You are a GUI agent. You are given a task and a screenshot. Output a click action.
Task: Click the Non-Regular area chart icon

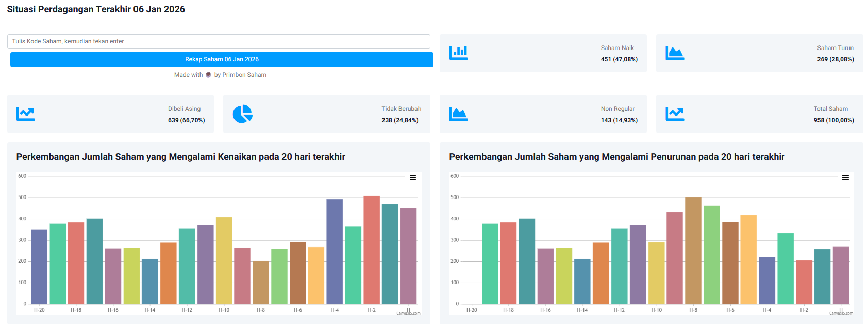tap(458, 113)
